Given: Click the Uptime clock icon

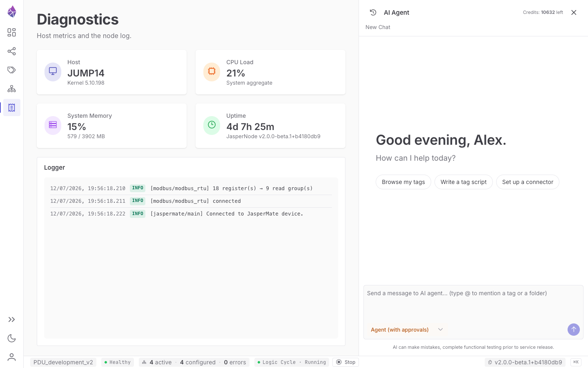Looking at the screenshot, I should point(212,126).
